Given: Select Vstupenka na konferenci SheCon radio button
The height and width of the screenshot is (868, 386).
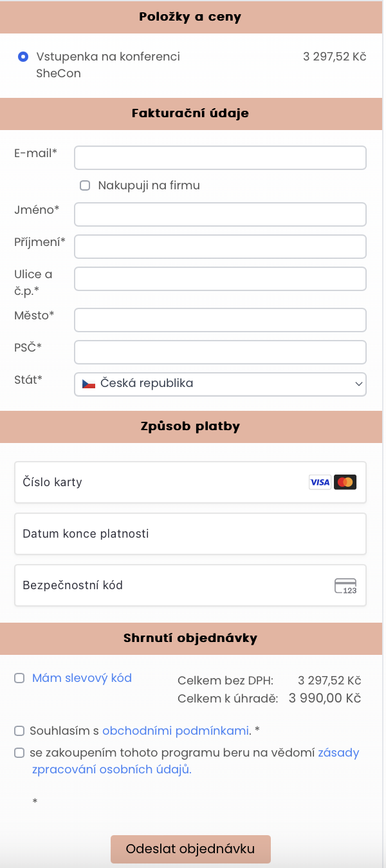Looking at the screenshot, I should [x=23, y=57].
